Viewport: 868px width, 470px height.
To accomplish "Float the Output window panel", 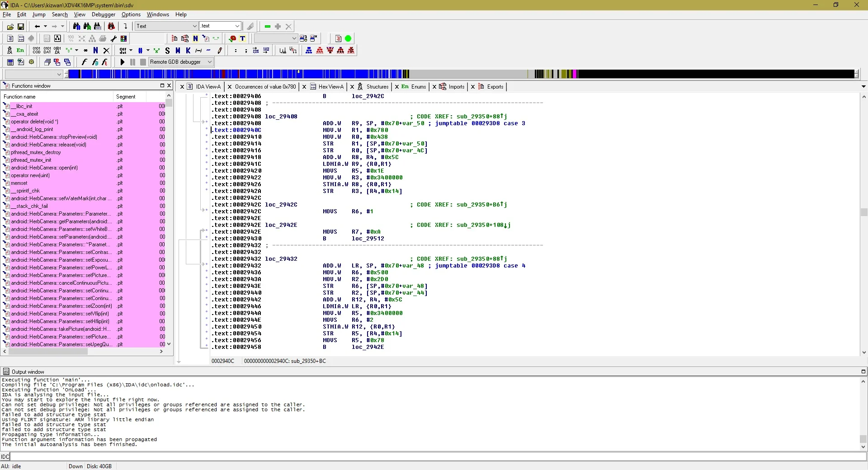I will (863, 371).
